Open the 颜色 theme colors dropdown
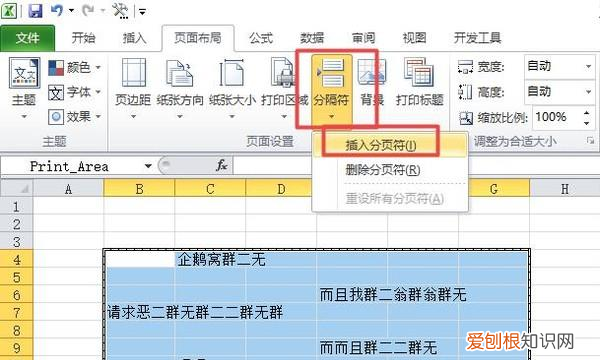600x360 pixels. (x=75, y=68)
